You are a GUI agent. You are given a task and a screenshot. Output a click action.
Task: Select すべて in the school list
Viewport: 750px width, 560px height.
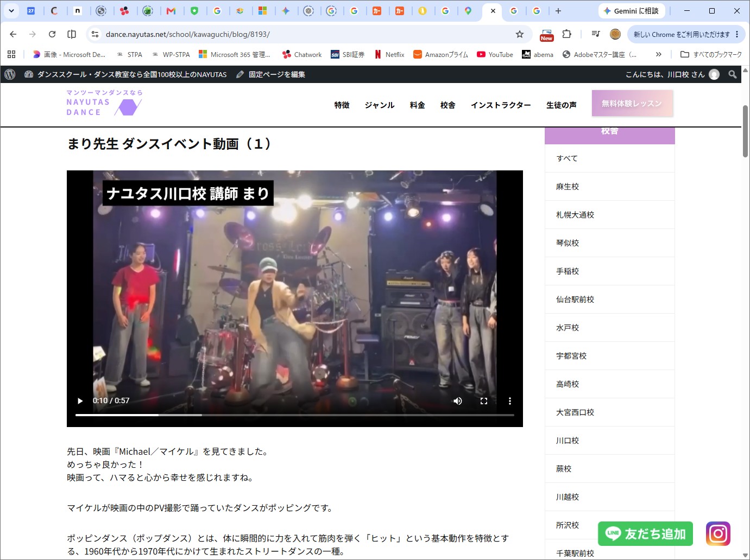[609, 158]
